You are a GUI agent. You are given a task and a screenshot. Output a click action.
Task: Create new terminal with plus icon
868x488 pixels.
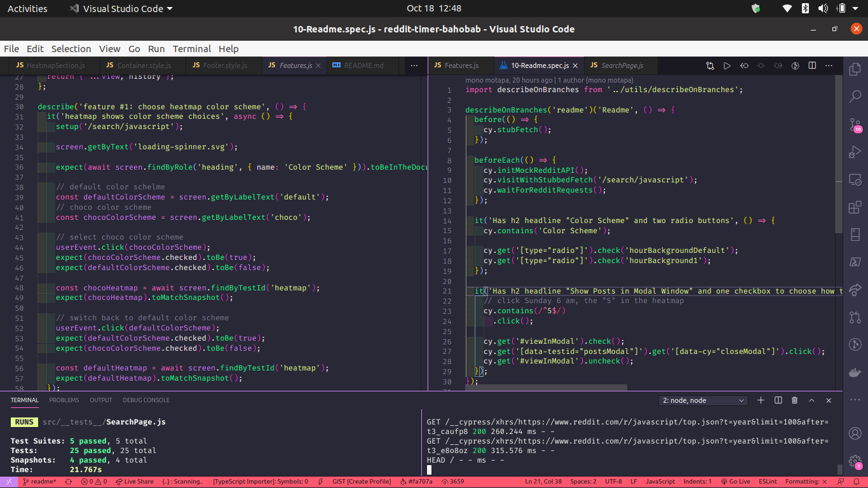click(761, 400)
